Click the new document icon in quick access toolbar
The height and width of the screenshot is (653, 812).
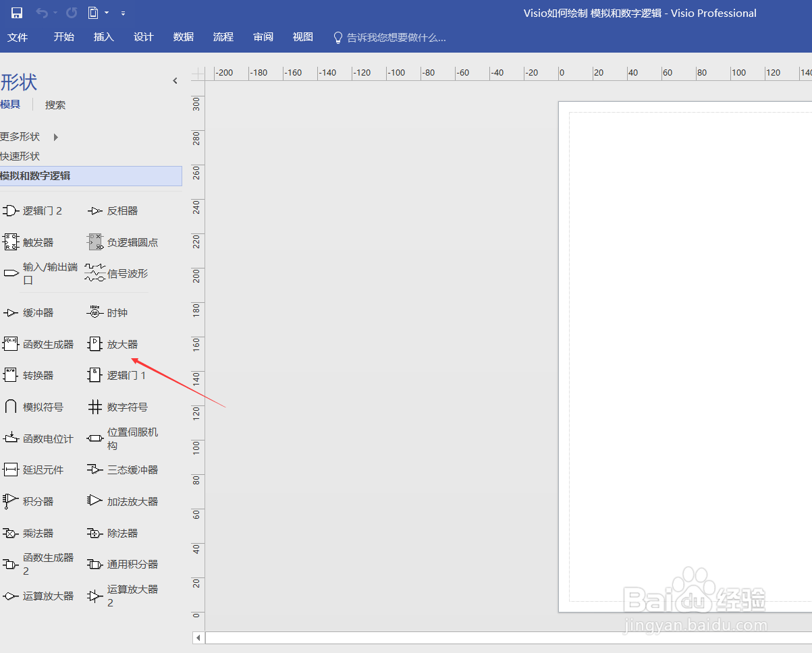point(94,13)
